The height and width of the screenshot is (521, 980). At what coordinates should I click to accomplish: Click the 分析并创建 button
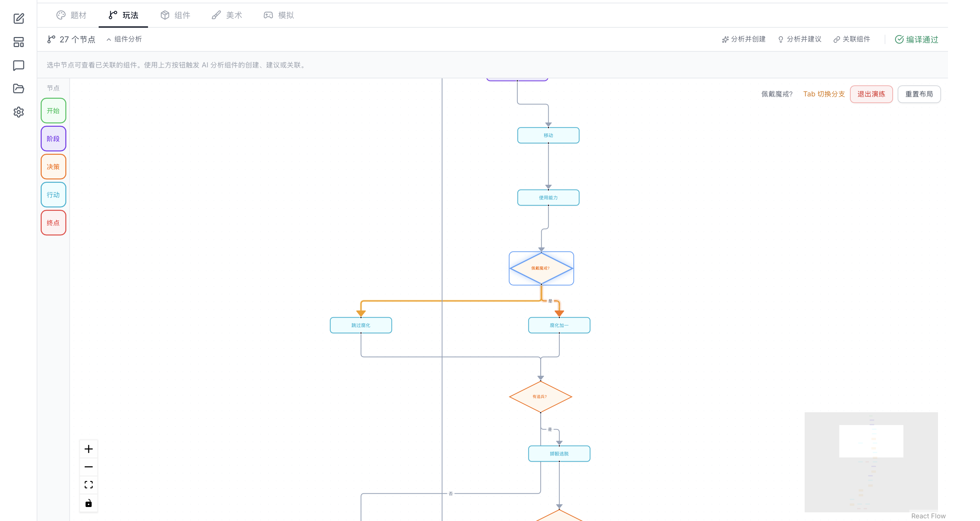point(744,39)
